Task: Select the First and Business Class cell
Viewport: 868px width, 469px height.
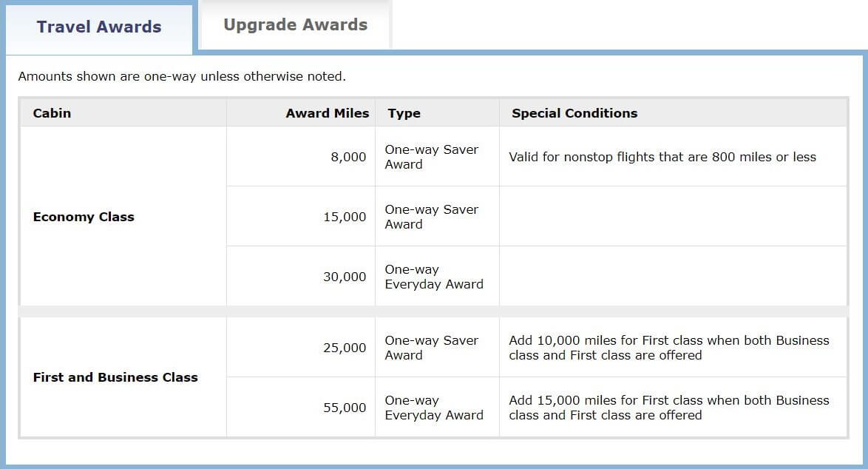Action: 115,377
